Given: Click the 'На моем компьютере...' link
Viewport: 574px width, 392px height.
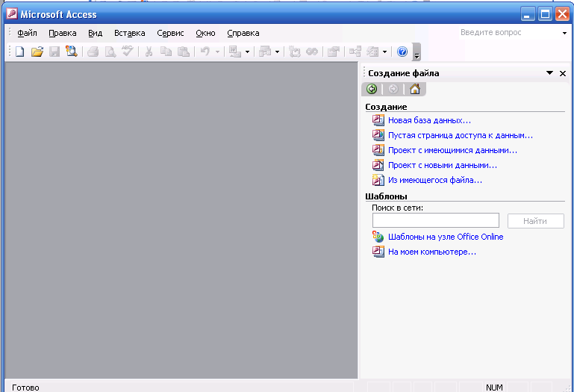Looking at the screenshot, I should (432, 252).
